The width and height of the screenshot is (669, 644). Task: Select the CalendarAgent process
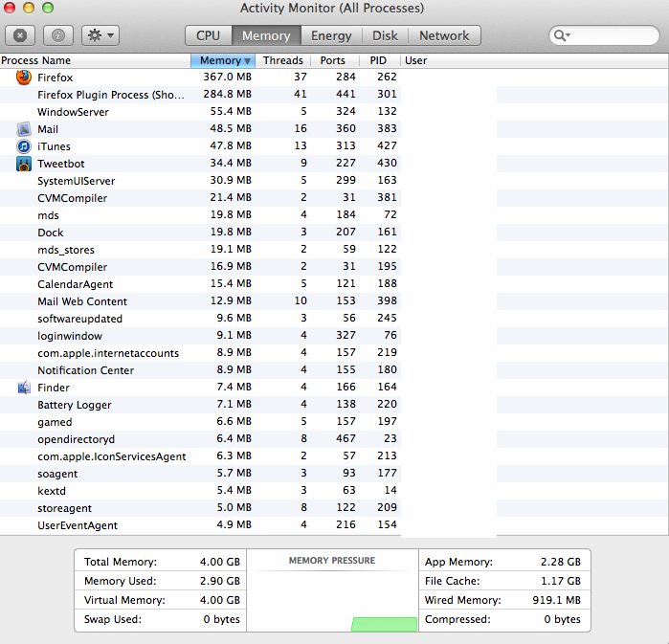coord(335,284)
